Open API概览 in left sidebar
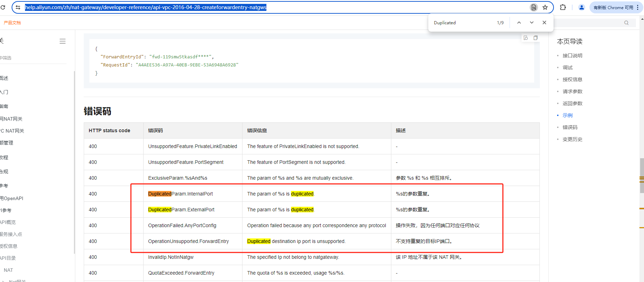Screen dimensions: 644x282 pos(8,222)
